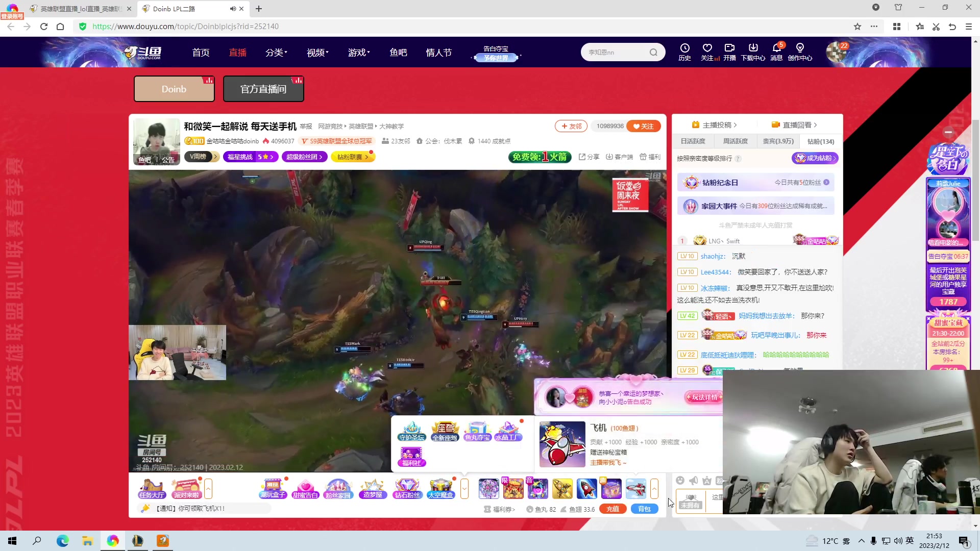
Task: Click the browser bookmark star icon
Action: 857,27
